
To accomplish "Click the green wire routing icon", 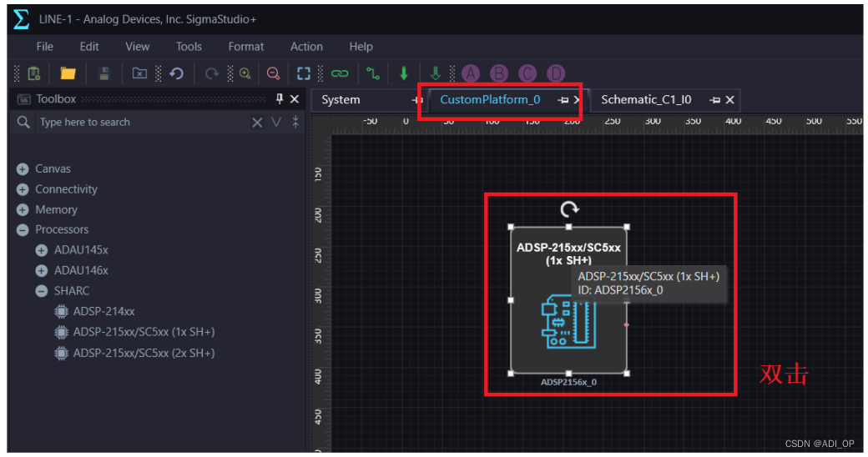I will [x=373, y=73].
